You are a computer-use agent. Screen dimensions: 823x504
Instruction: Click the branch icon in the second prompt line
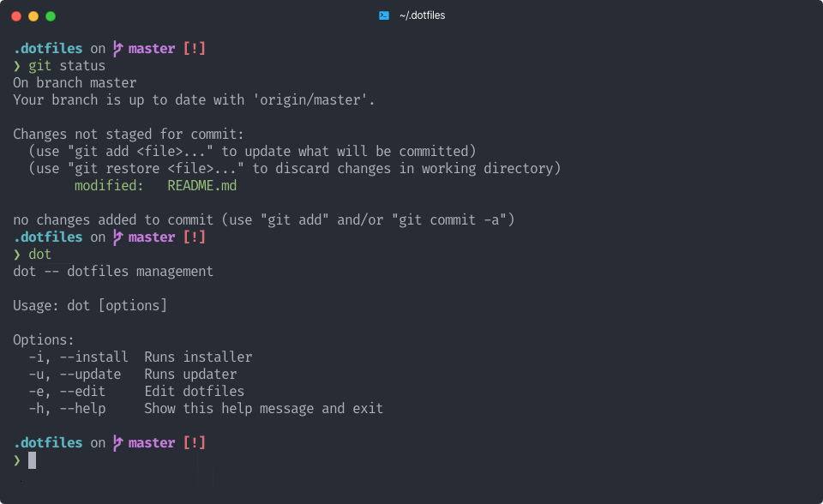(x=117, y=237)
